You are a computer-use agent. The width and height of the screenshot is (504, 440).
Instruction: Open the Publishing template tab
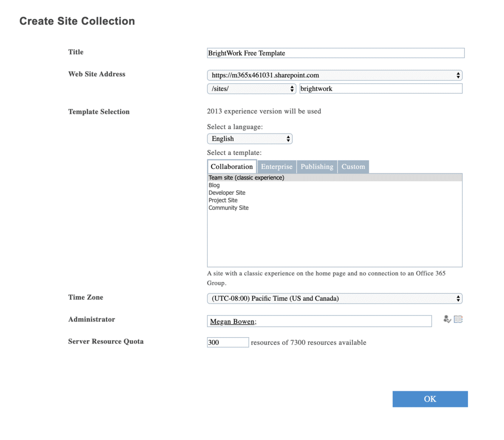tap(317, 167)
